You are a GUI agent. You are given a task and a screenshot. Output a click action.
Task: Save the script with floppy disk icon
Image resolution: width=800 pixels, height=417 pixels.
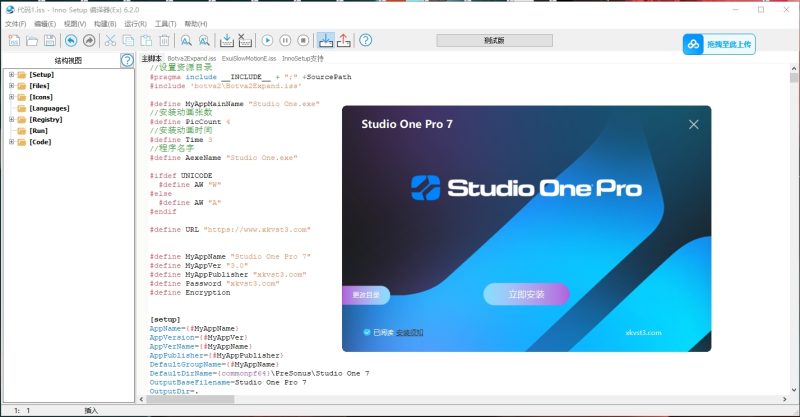pos(49,40)
